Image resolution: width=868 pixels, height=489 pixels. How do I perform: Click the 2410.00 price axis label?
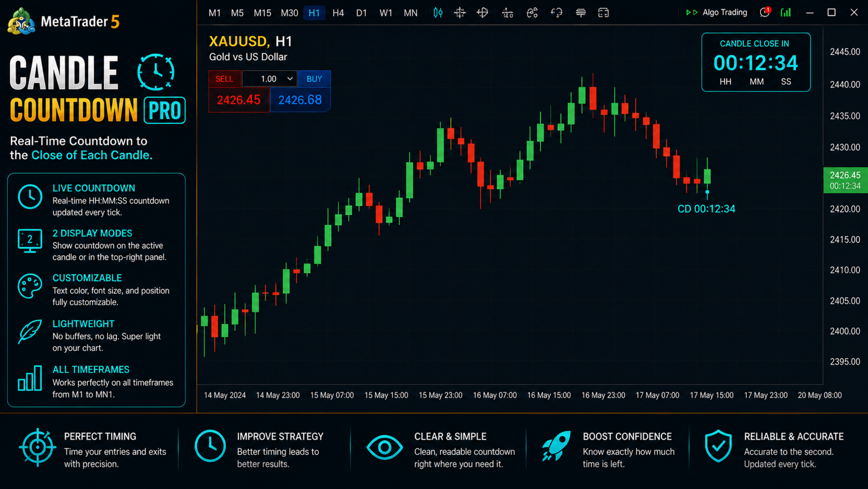coord(845,270)
